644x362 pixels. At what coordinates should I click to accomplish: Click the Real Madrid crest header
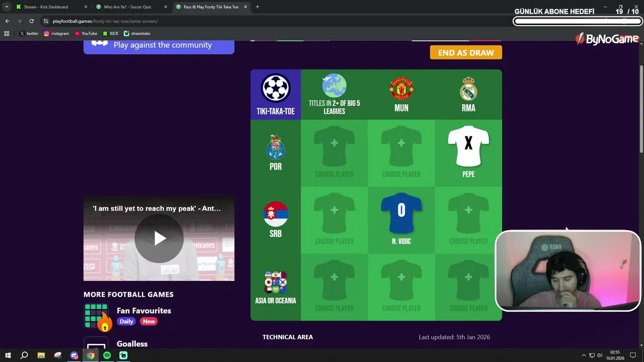pos(468,88)
